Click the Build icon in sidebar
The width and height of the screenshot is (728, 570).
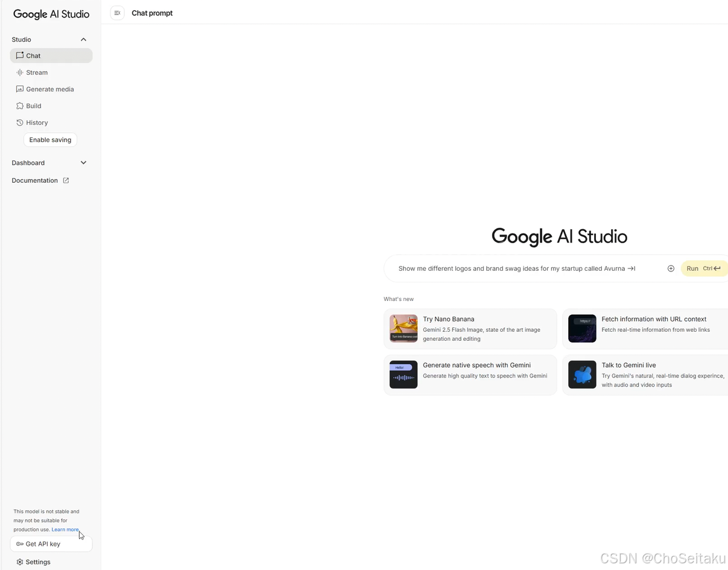20,106
